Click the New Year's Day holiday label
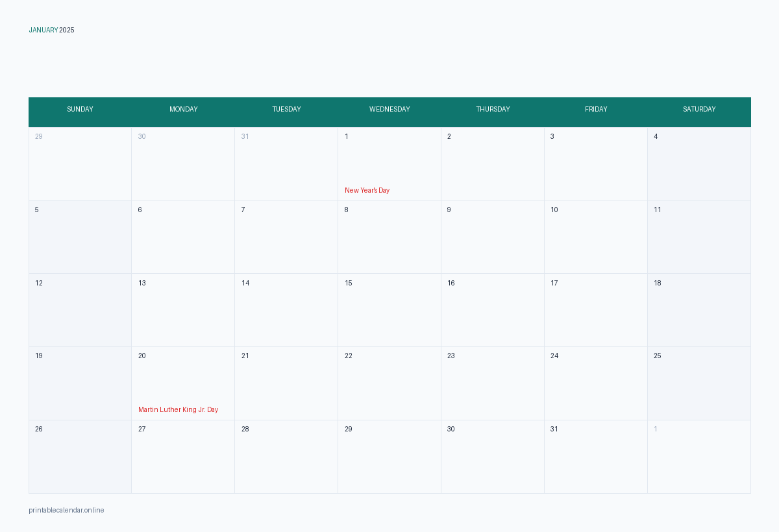Viewport: 779px width, 532px height. [367, 190]
